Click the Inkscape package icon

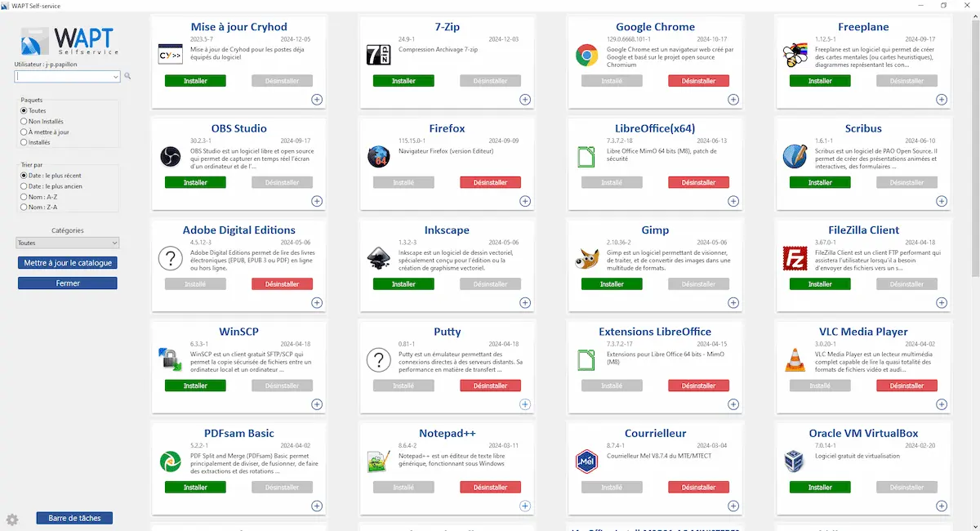(x=377, y=258)
